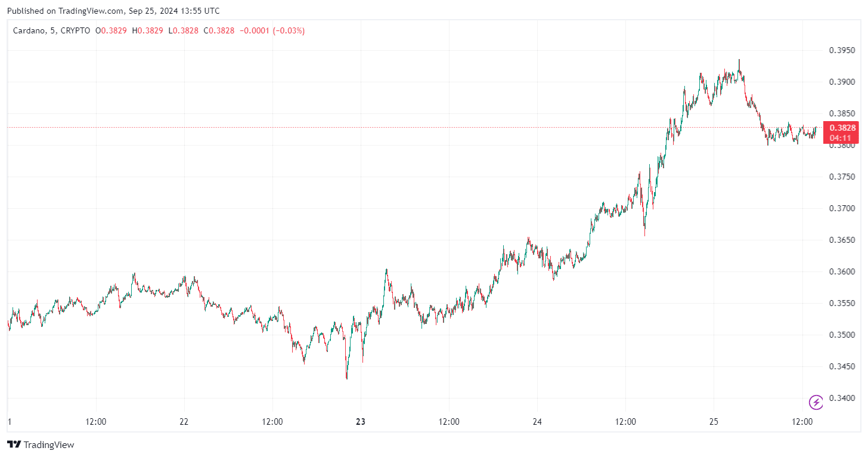Click the high value H0.3829
Viewport: 868px width, 457px height.
pyautogui.click(x=147, y=30)
